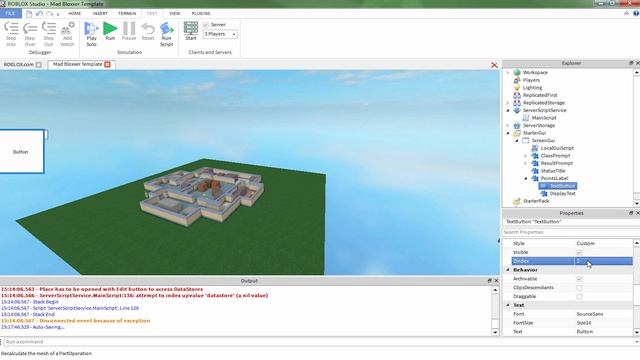Start Play Solo simulation
This screenshot has width=640, height=360.
(91, 29)
